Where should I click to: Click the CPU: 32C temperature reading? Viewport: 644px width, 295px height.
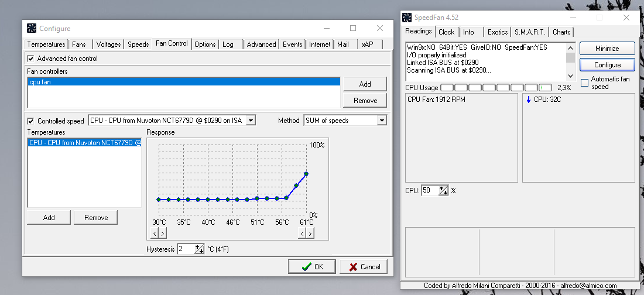click(x=547, y=100)
